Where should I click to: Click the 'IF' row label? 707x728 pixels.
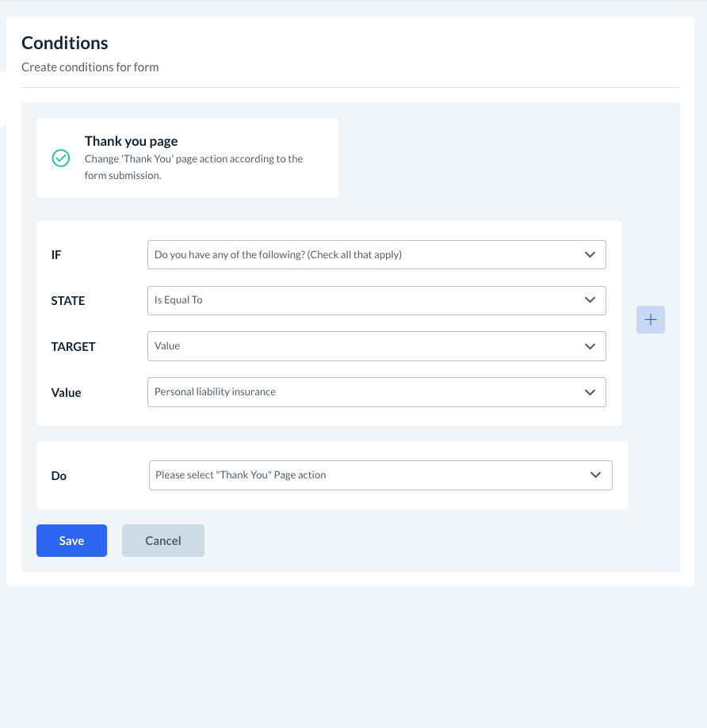coord(56,255)
